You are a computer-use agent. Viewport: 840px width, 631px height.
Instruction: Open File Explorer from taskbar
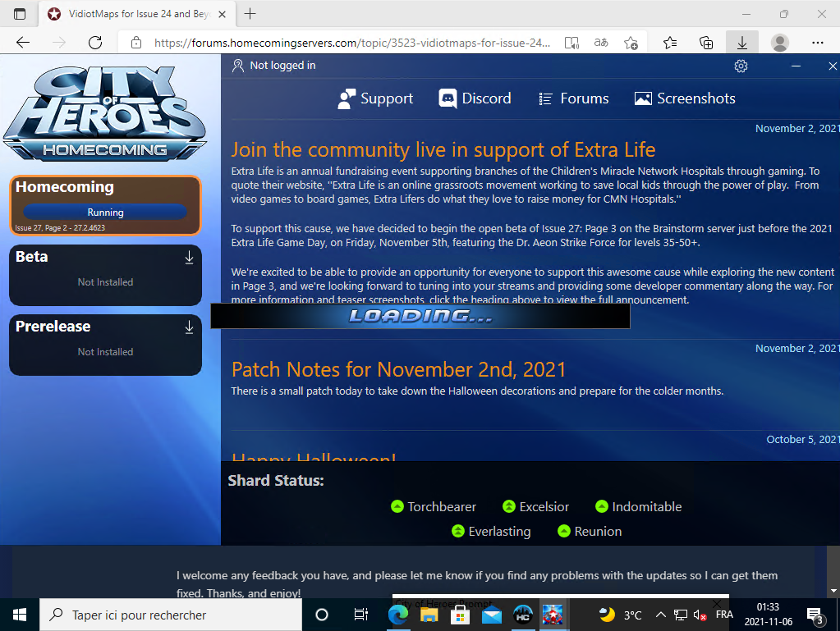coord(429,615)
